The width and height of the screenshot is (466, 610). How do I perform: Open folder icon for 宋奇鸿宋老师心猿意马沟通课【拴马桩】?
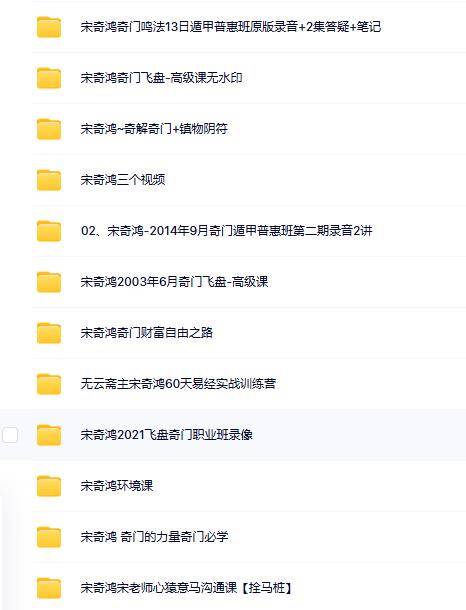(x=49, y=588)
